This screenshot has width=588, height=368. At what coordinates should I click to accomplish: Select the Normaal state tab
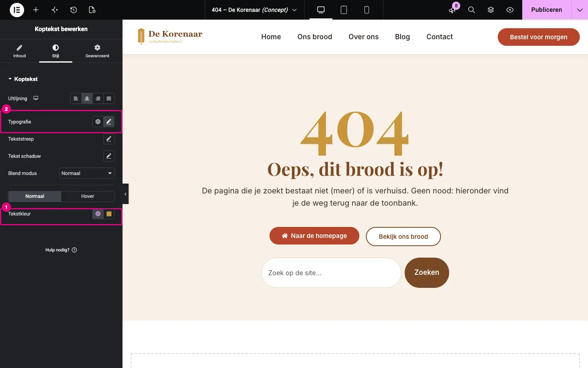click(x=35, y=196)
